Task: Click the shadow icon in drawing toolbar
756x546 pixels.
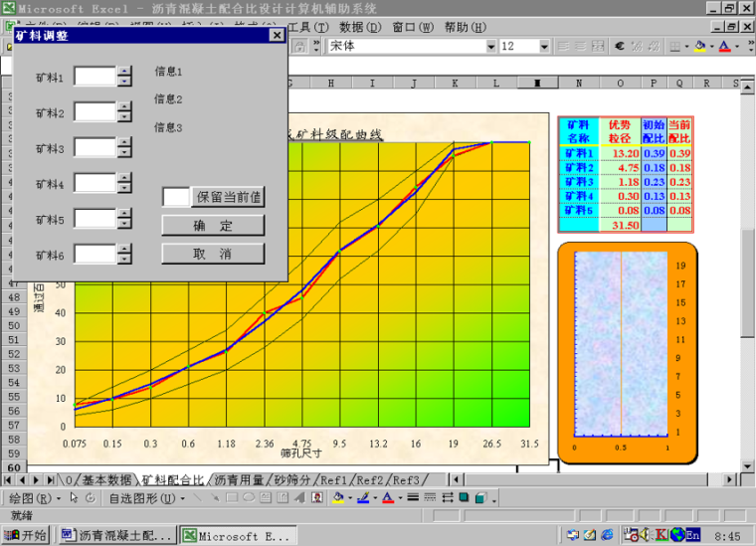Action: point(464,497)
